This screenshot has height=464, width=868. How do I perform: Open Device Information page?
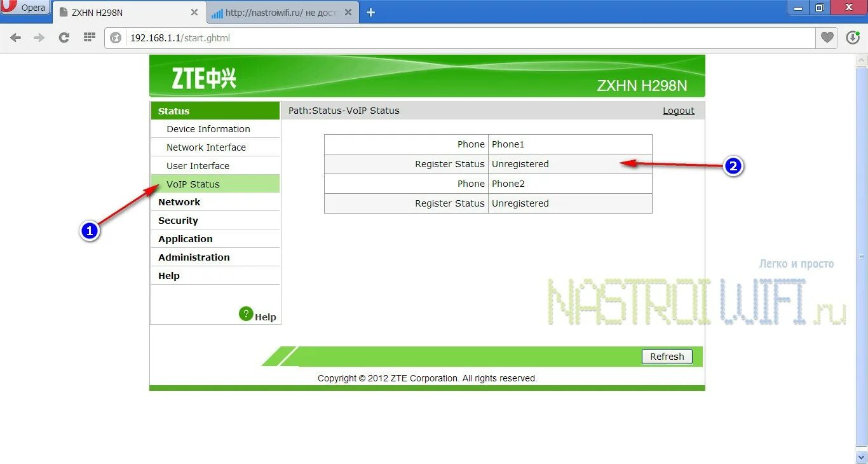[208, 129]
